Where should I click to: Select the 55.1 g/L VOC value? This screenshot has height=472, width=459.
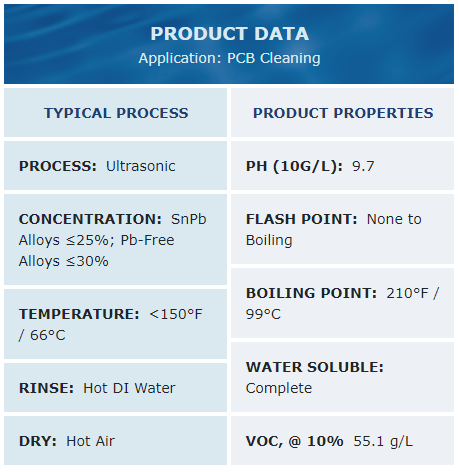(383, 441)
